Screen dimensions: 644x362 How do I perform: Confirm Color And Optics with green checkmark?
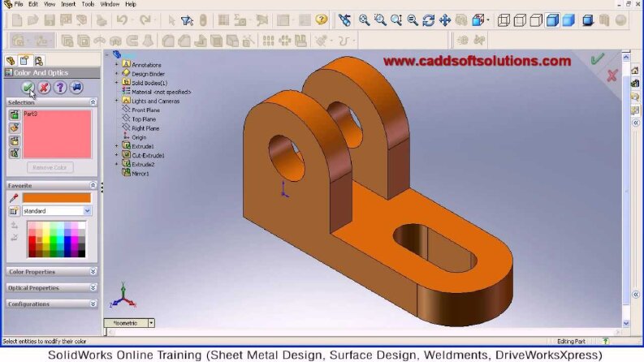28,88
